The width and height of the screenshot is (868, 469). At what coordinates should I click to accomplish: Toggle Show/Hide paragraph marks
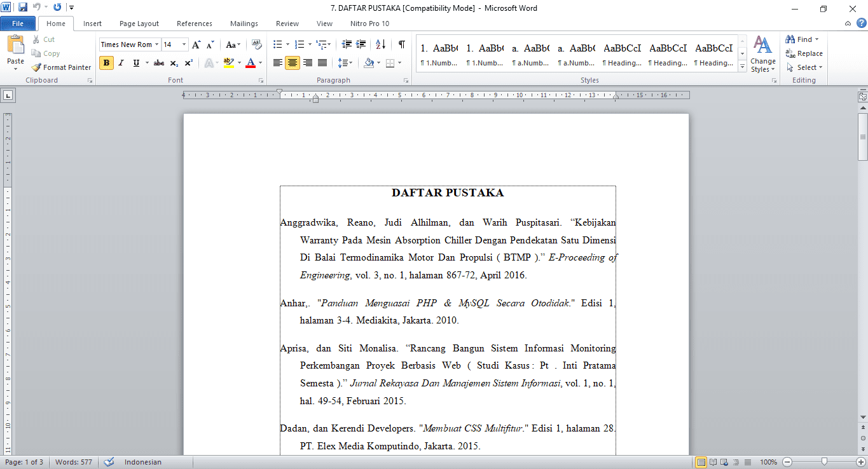click(x=402, y=44)
